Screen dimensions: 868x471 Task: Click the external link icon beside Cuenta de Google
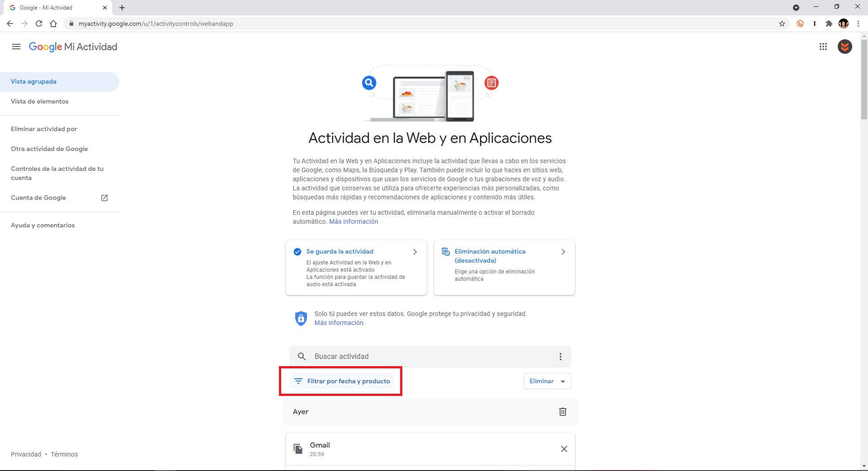104,198
